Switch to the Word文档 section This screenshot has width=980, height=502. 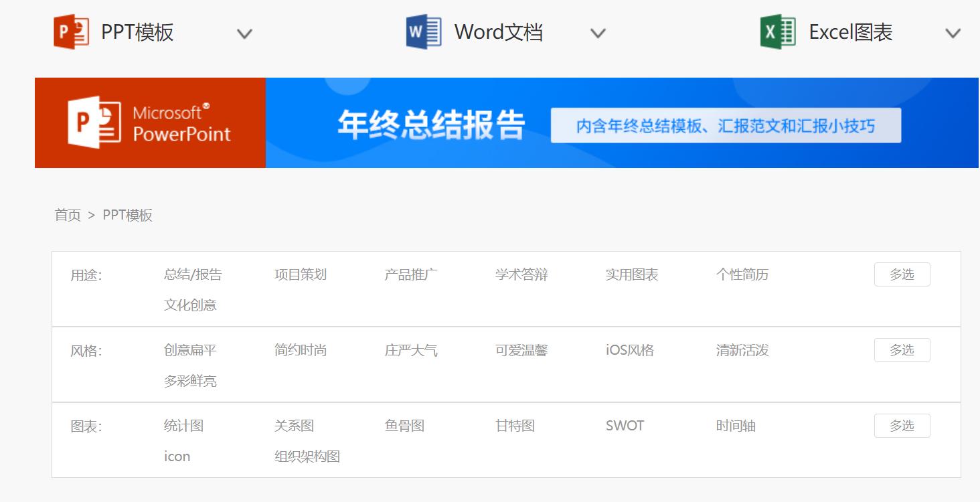coord(500,30)
